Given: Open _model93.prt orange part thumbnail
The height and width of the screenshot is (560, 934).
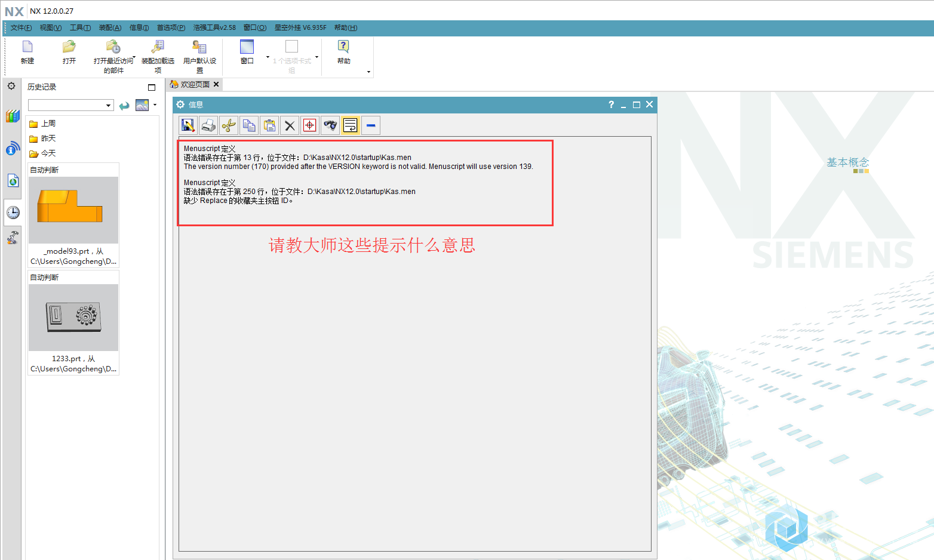Looking at the screenshot, I should pyautogui.click(x=73, y=210).
